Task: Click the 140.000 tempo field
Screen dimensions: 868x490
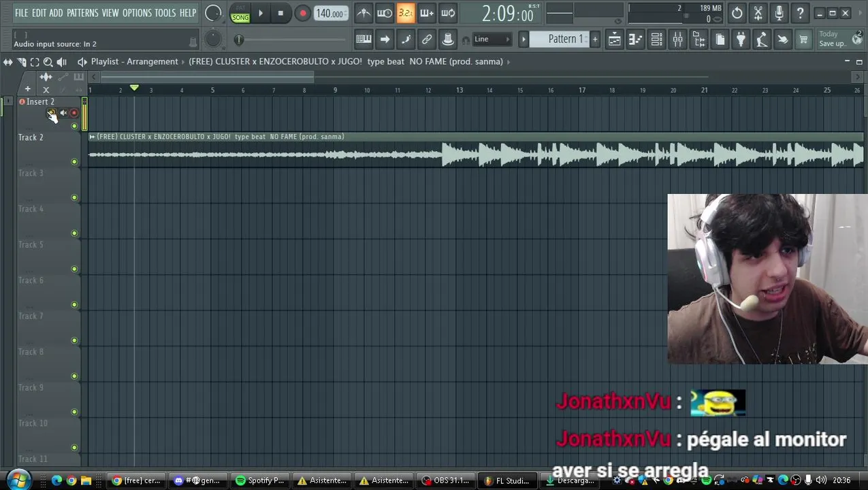Action: point(330,14)
